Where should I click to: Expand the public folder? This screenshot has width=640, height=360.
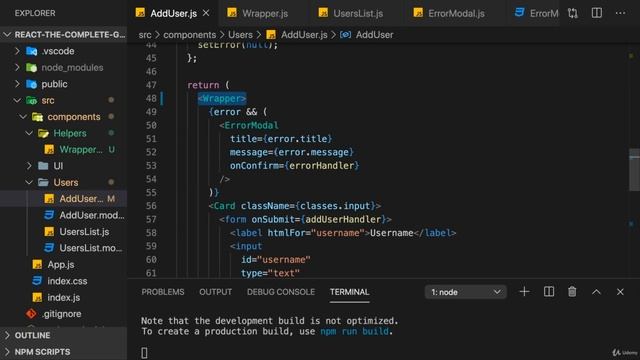pyautogui.click(x=17, y=84)
